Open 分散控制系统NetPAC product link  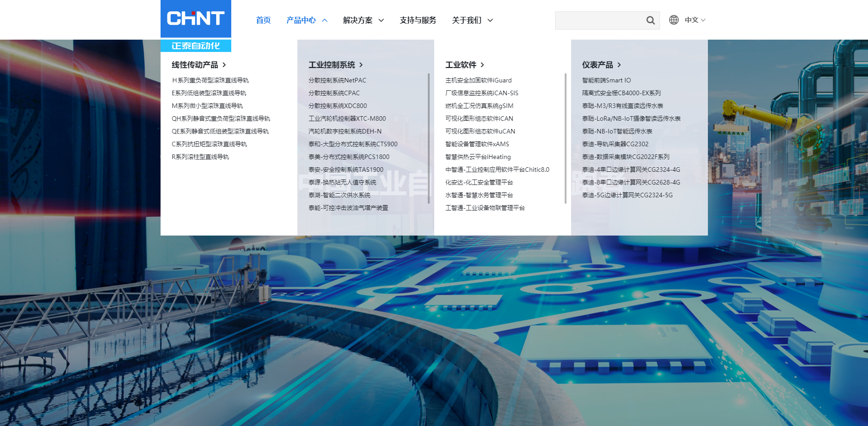click(x=337, y=80)
